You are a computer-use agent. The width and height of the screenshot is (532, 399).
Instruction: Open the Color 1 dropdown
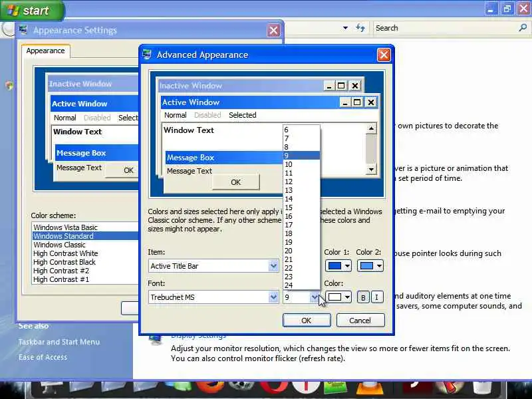(347, 266)
